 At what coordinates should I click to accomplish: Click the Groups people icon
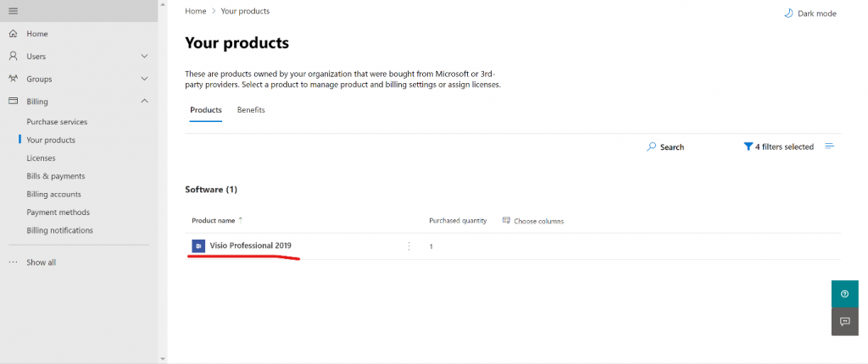(x=14, y=79)
